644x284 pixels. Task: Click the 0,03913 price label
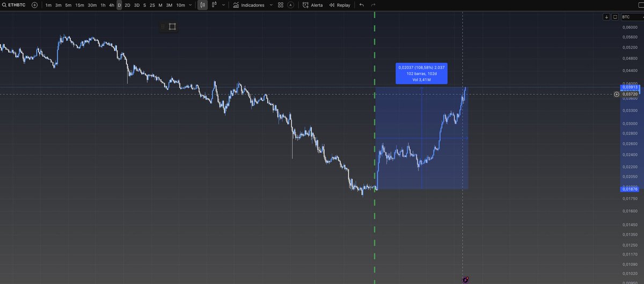coord(630,87)
